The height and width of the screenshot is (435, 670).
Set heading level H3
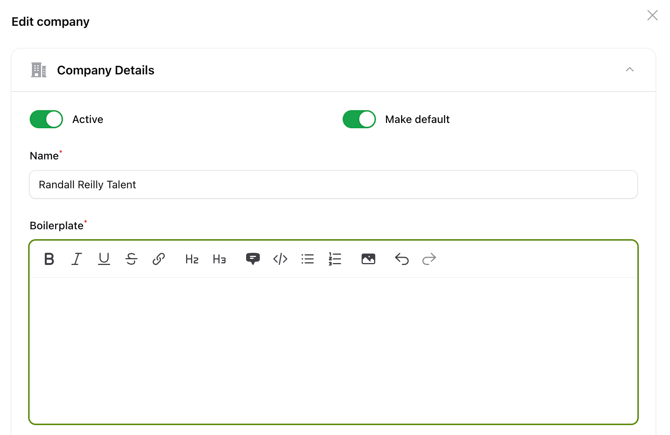219,259
